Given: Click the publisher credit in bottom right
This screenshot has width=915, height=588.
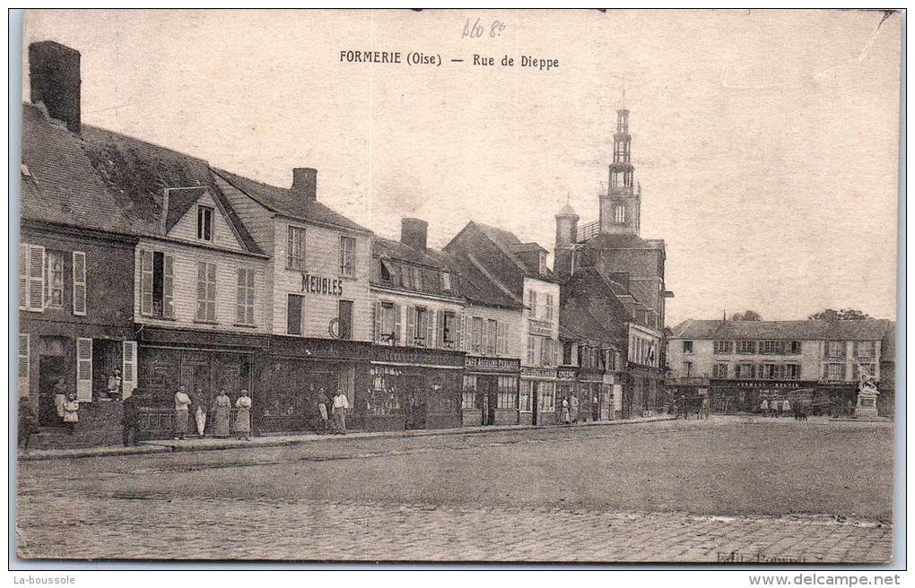Looking at the screenshot, I should [761, 558].
